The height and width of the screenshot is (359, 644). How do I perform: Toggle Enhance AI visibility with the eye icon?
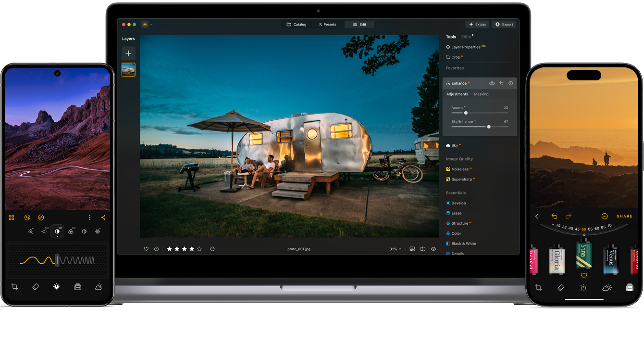click(x=492, y=83)
